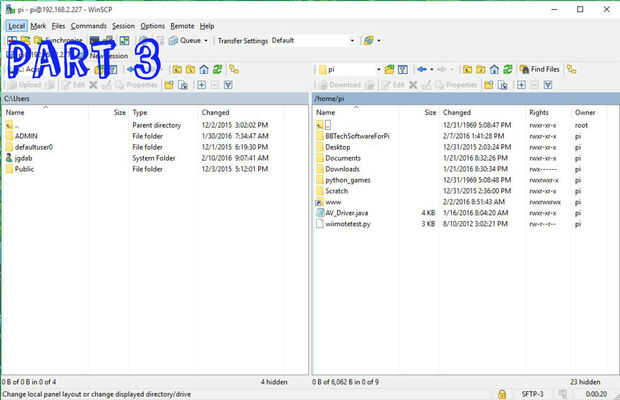The image size is (620, 400).
Task: Go to the local root directory
Action: point(191,70)
